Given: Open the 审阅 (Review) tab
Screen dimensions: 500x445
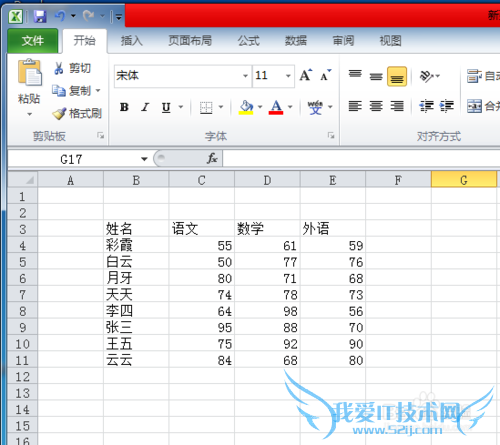Looking at the screenshot, I should tap(343, 41).
